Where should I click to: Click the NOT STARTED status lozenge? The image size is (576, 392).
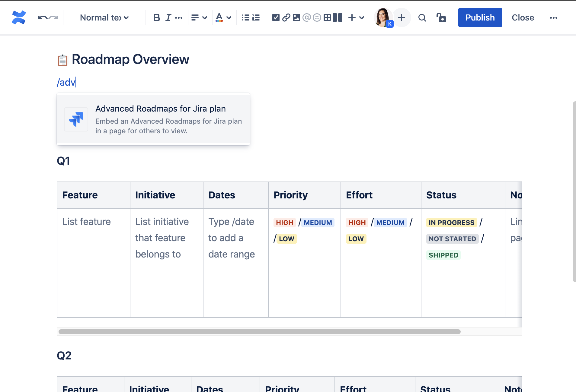click(452, 239)
